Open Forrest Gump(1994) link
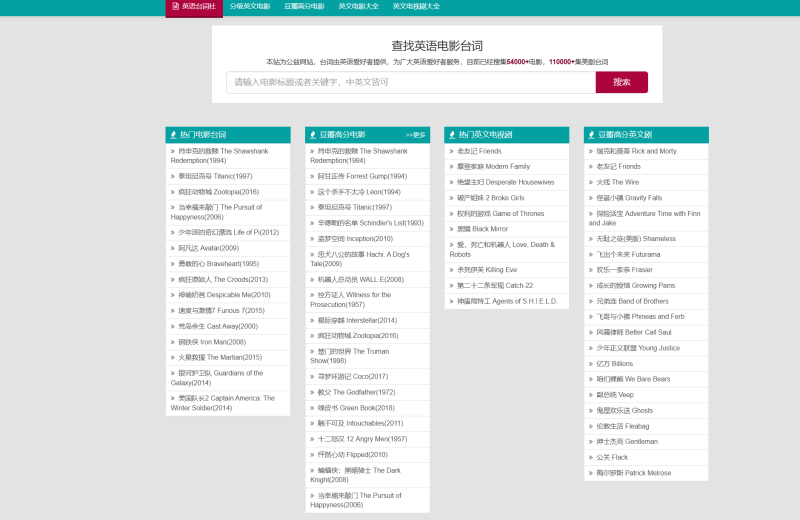800x520 pixels. (x=362, y=177)
